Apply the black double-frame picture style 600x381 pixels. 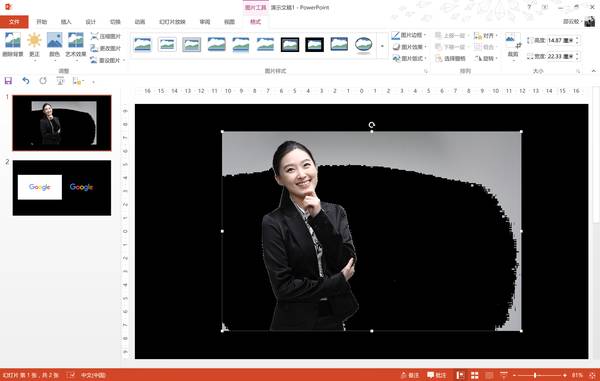pos(290,44)
